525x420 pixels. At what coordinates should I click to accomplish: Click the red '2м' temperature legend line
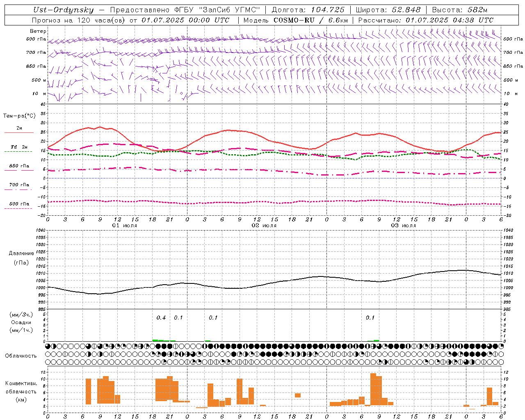[19, 132]
